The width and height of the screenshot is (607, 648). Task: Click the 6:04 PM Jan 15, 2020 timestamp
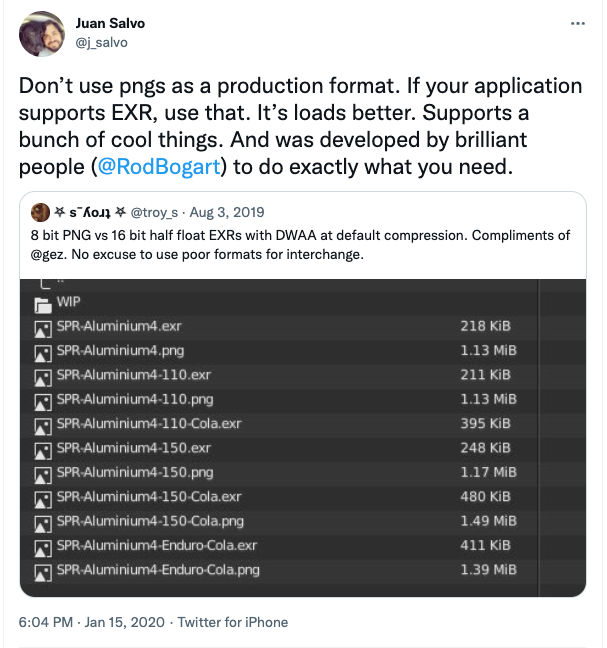tap(93, 622)
